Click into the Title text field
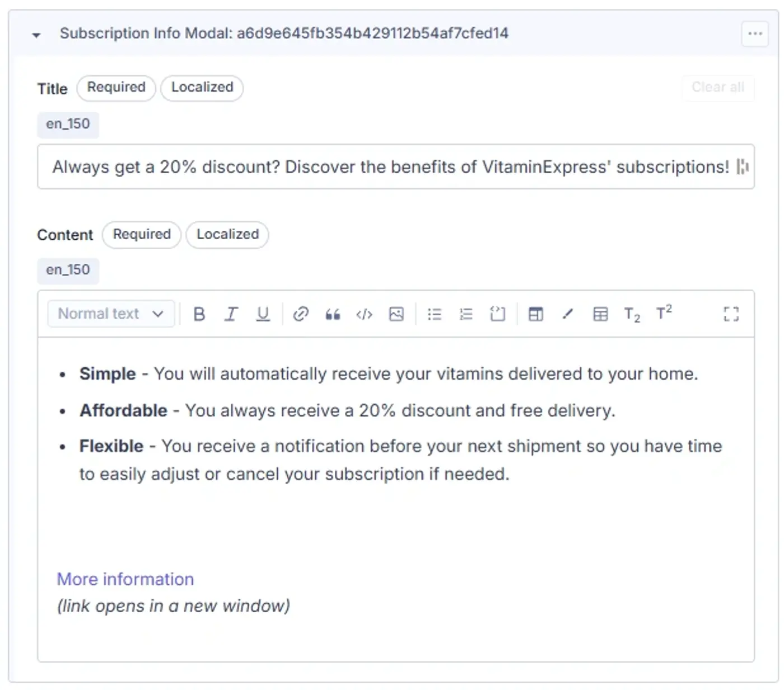This screenshot has height=690, width=784. point(396,167)
